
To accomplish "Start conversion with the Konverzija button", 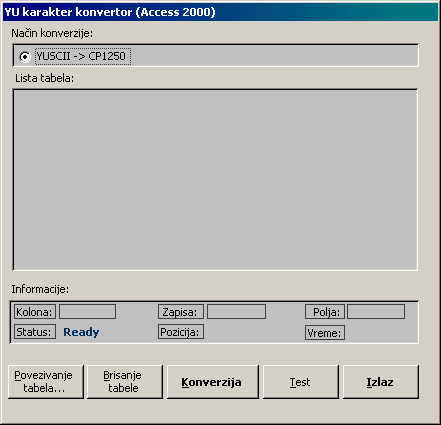I will [x=213, y=382].
